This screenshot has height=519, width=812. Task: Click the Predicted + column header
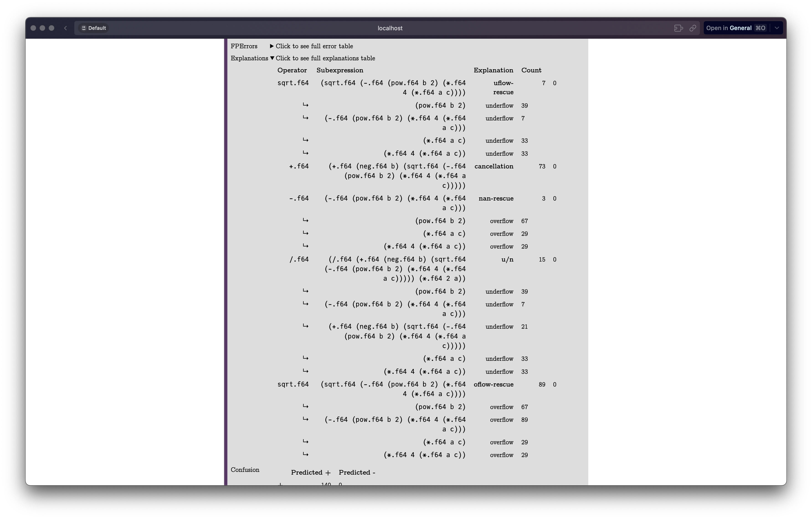(311, 473)
